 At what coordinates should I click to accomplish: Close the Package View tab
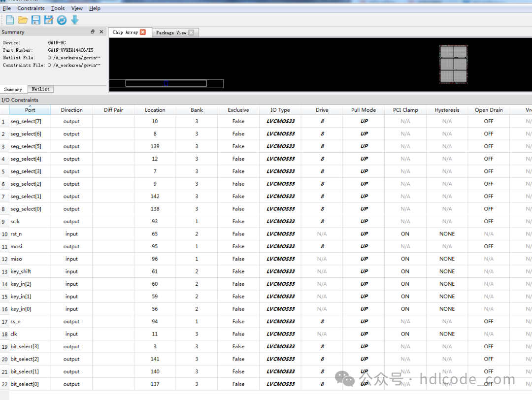(x=191, y=32)
